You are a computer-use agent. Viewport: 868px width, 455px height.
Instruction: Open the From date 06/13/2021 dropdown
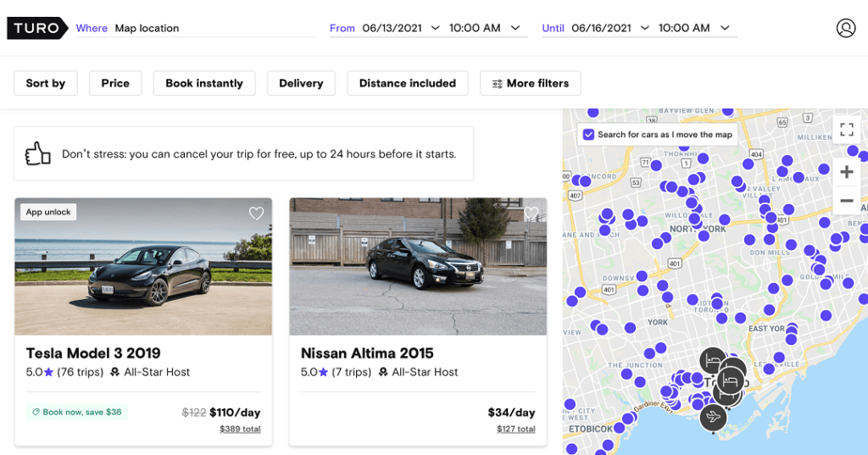coord(401,28)
